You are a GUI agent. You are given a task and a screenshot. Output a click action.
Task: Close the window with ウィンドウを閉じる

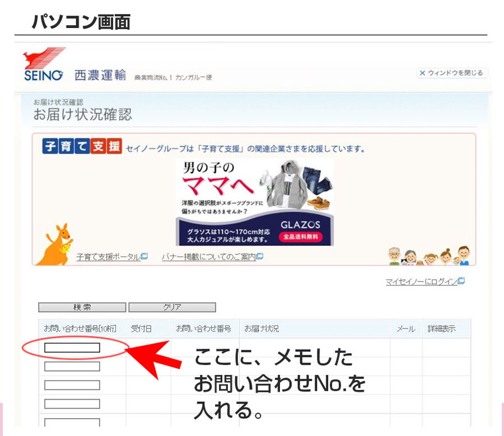[454, 73]
